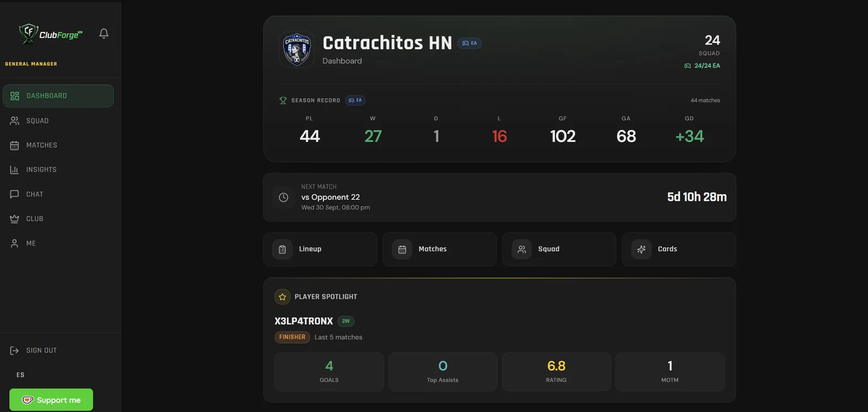Click the Squad people icon in sidebar
Viewport: 868px width, 412px height.
(15, 121)
